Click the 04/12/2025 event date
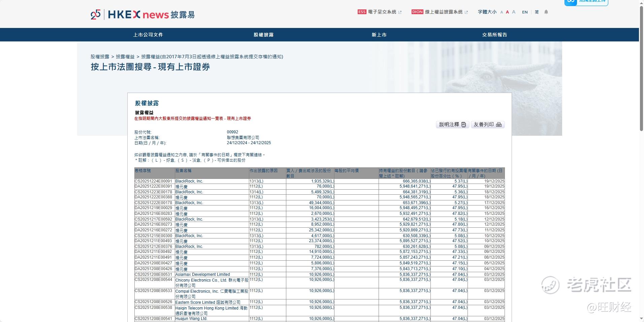This screenshot has height=322, width=644. click(494, 269)
